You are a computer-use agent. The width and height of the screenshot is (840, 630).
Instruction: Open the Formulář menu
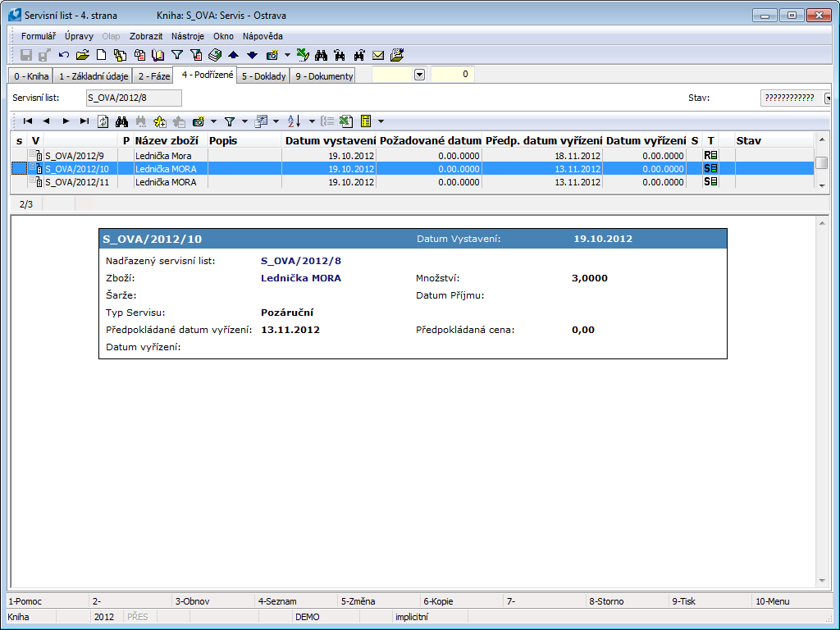pyautogui.click(x=39, y=36)
